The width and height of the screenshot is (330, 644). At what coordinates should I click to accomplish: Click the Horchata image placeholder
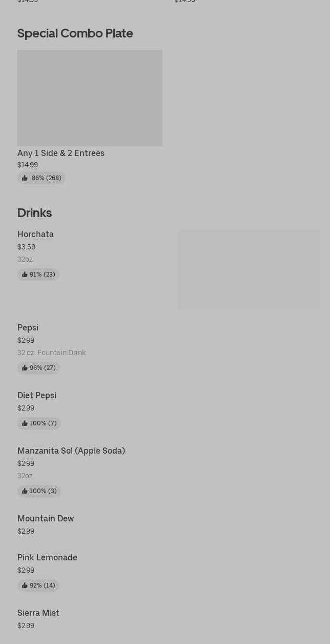[249, 270]
